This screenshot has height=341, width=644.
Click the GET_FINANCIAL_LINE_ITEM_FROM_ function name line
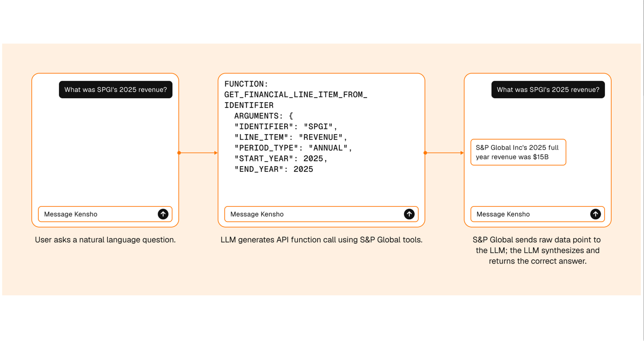tap(296, 95)
